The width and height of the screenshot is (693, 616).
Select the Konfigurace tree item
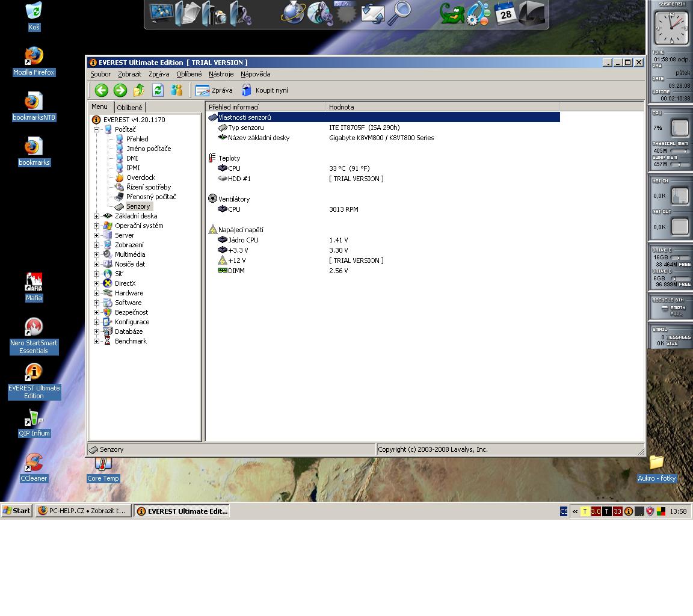point(132,322)
